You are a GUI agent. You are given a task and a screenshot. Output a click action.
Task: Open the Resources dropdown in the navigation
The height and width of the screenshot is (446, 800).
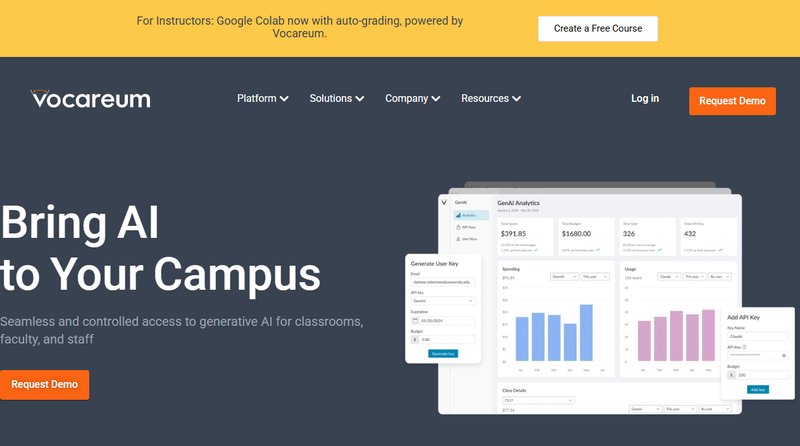(x=490, y=99)
